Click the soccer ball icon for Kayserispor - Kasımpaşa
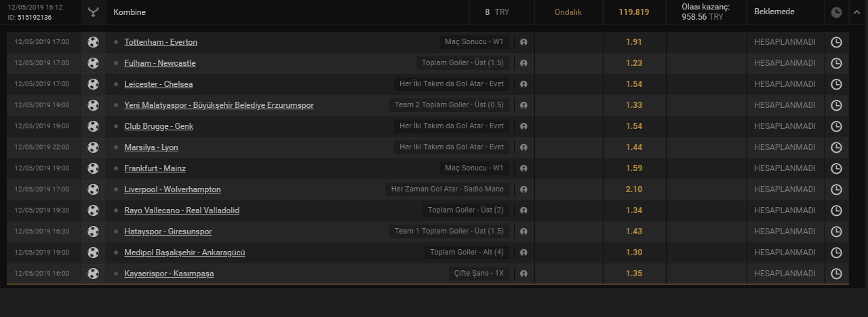This screenshot has width=868, height=317. pos(93,274)
